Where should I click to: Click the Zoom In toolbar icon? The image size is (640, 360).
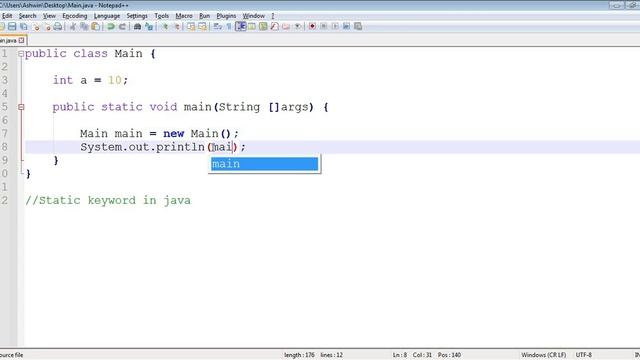click(x=165, y=27)
